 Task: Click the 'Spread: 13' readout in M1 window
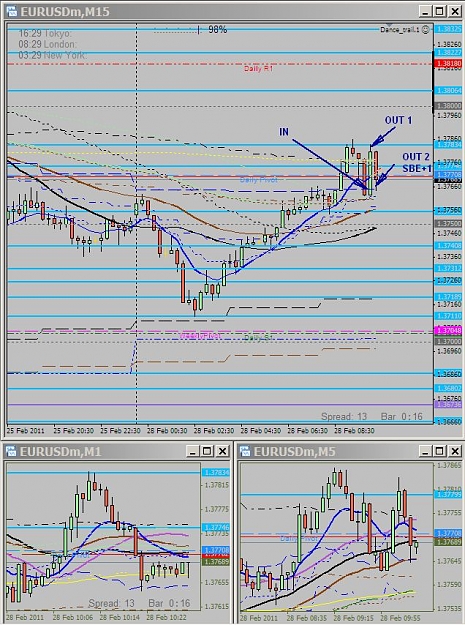click(x=111, y=603)
